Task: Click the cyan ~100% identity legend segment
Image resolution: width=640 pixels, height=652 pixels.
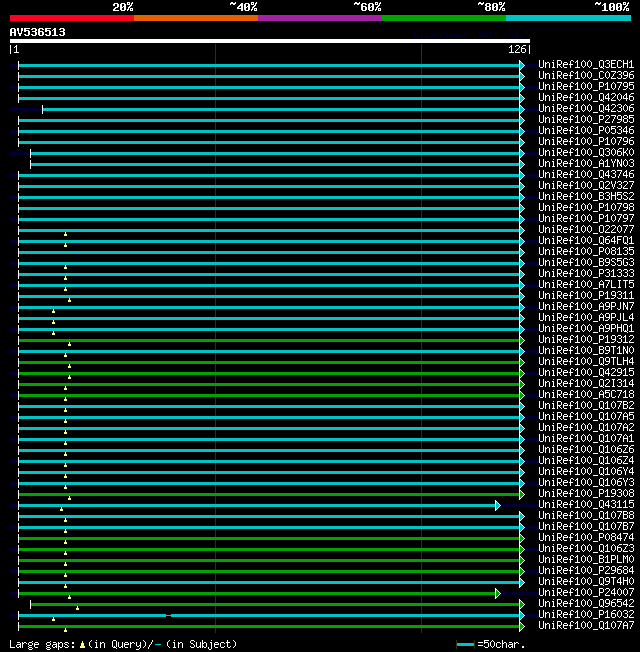Action: [568, 18]
